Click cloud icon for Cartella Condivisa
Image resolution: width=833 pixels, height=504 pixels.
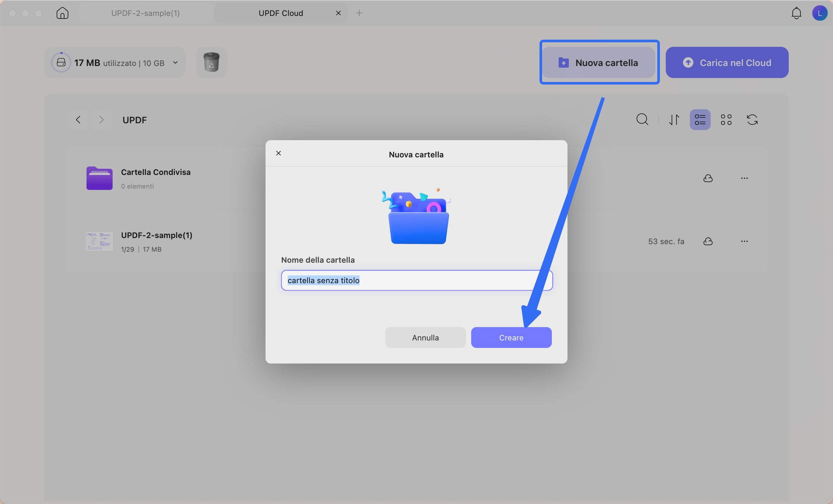click(708, 179)
